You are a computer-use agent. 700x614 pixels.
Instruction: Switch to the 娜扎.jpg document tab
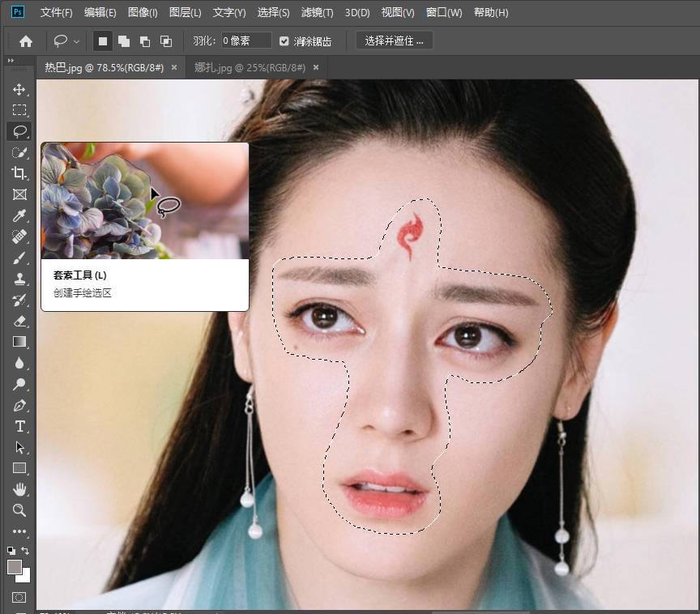[250, 68]
